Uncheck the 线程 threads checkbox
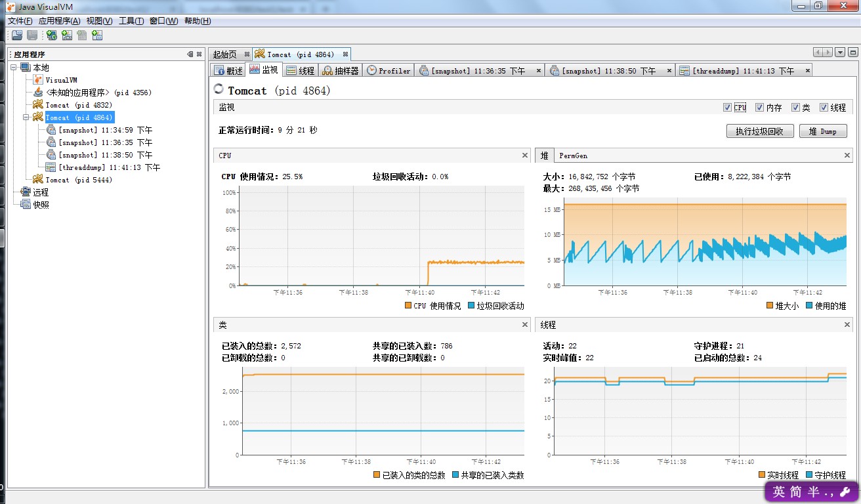This screenshot has height=504, width=861. point(824,108)
